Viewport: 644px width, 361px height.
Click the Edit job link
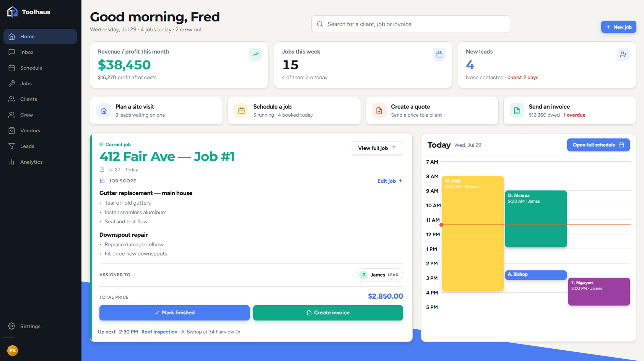[390, 181]
